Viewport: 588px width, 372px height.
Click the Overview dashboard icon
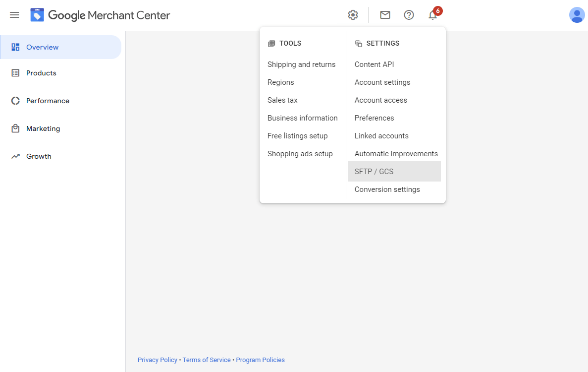pyautogui.click(x=15, y=47)
